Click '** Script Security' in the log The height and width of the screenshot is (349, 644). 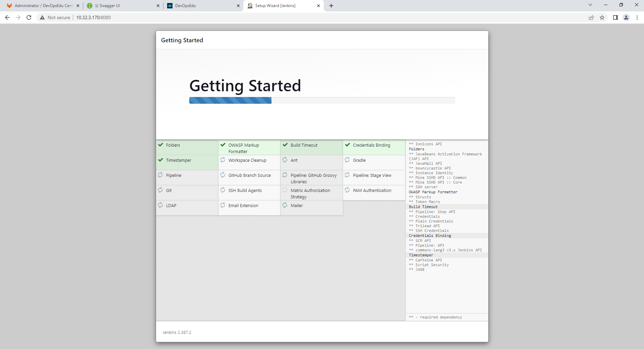coord(429,265)
